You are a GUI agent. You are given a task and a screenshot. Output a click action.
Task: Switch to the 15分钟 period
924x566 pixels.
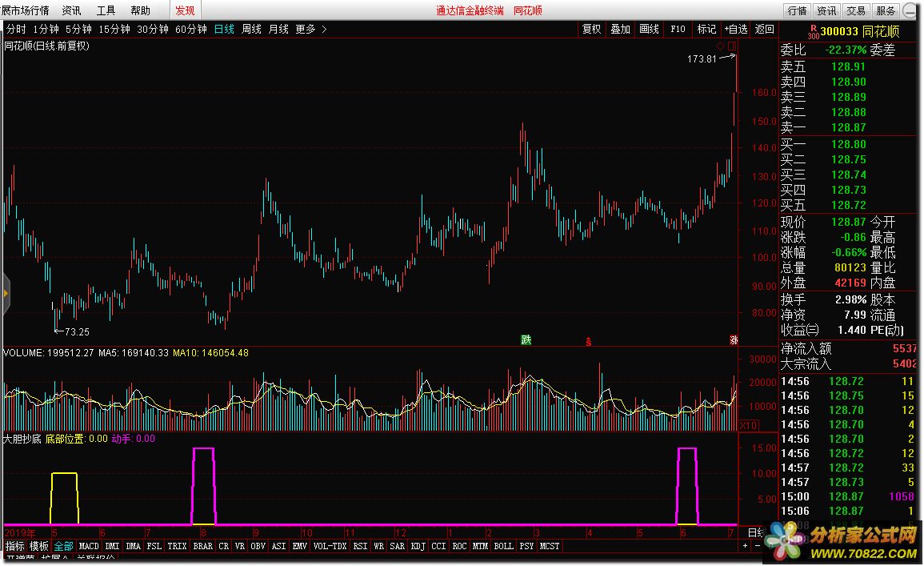(114, 29)
